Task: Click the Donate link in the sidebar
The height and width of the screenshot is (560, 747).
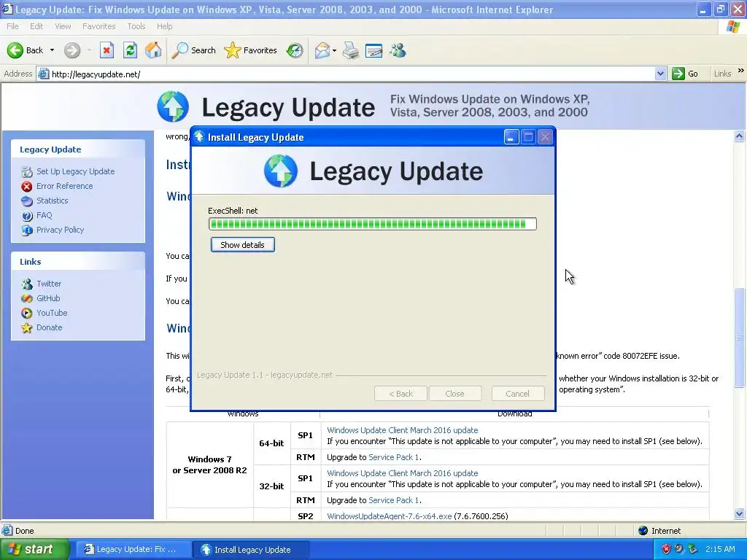Action: 49,327
